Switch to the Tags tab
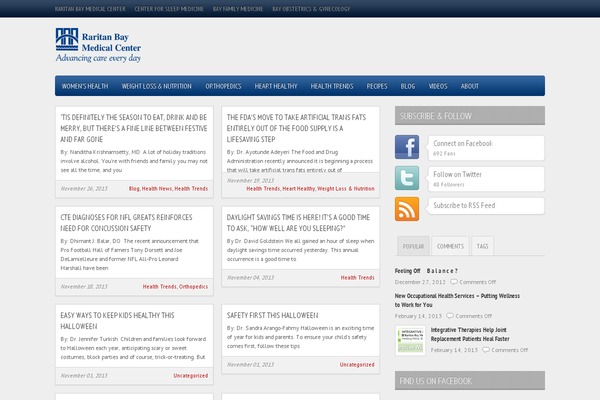The image size is (600, 400). click(483, 246)
